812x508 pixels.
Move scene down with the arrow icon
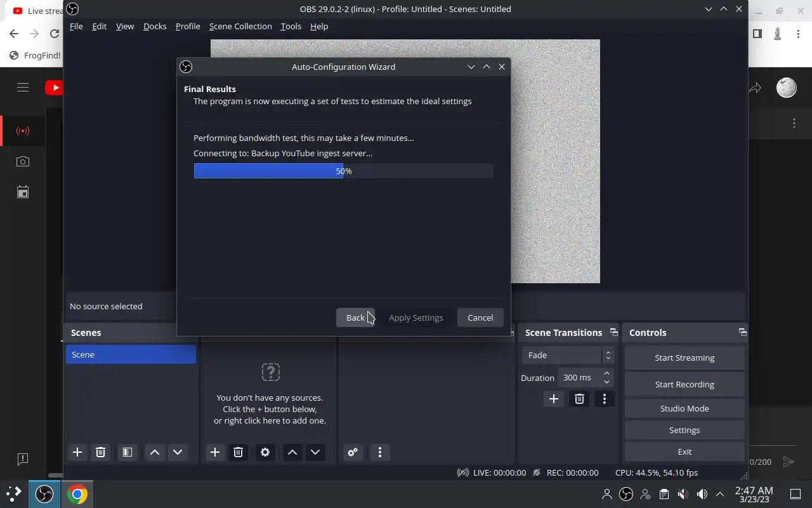coord(178,452)
